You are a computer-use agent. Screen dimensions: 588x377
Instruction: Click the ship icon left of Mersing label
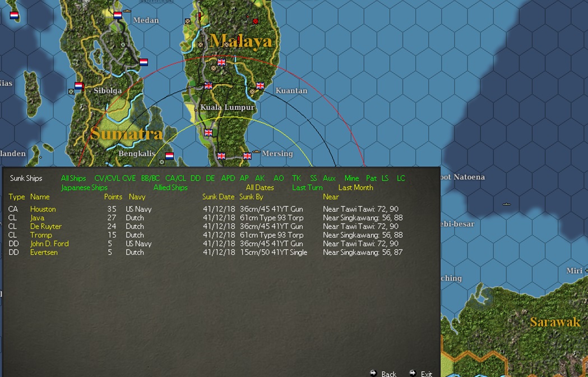[x=257, y=151]
